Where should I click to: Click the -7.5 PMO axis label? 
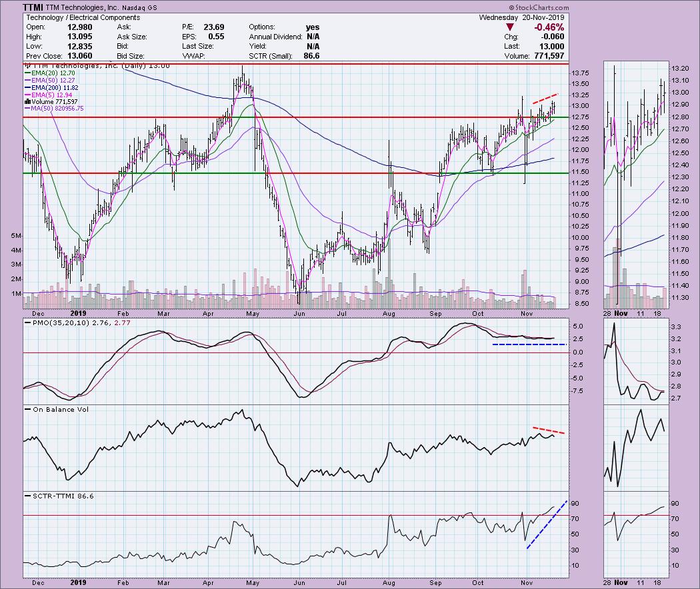578,391
